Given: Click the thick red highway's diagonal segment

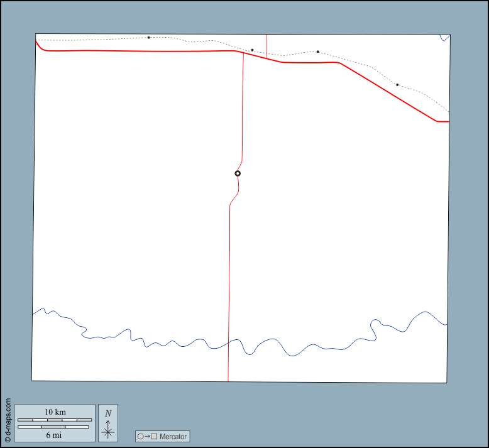Looking at the screenshot, I should (x=387, y=91).
